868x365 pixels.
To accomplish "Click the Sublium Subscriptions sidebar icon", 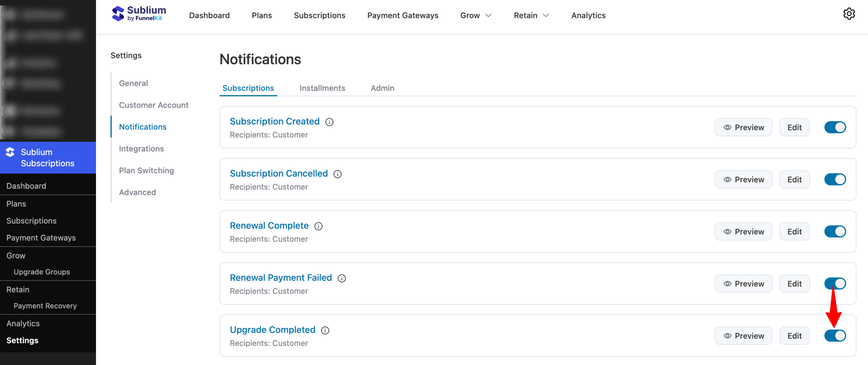I will 10,152.
